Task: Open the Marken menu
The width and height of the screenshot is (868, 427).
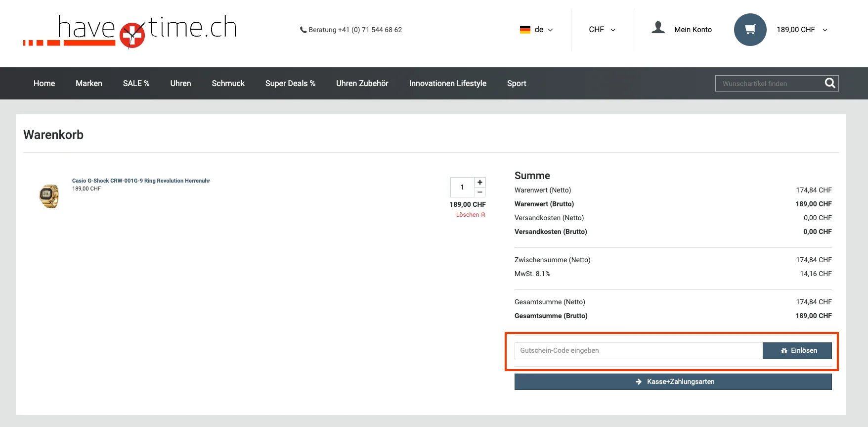Action: [x=89, y=83]
